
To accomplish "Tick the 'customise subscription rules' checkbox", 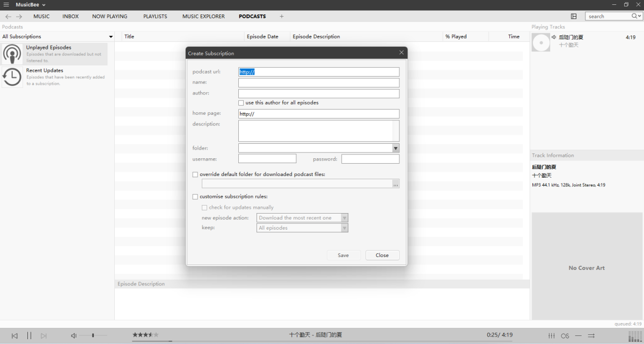I will pyautogui.click(x=195, y=197).
